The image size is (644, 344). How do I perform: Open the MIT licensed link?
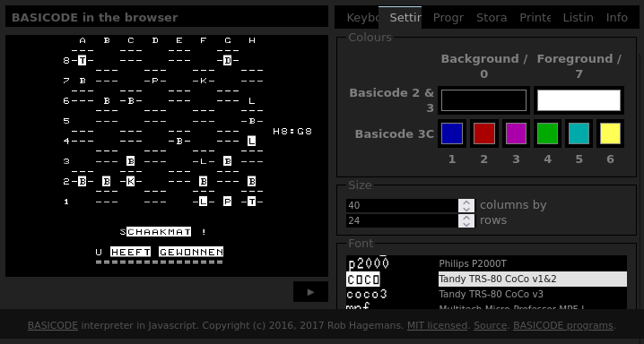tap(437, 325)
